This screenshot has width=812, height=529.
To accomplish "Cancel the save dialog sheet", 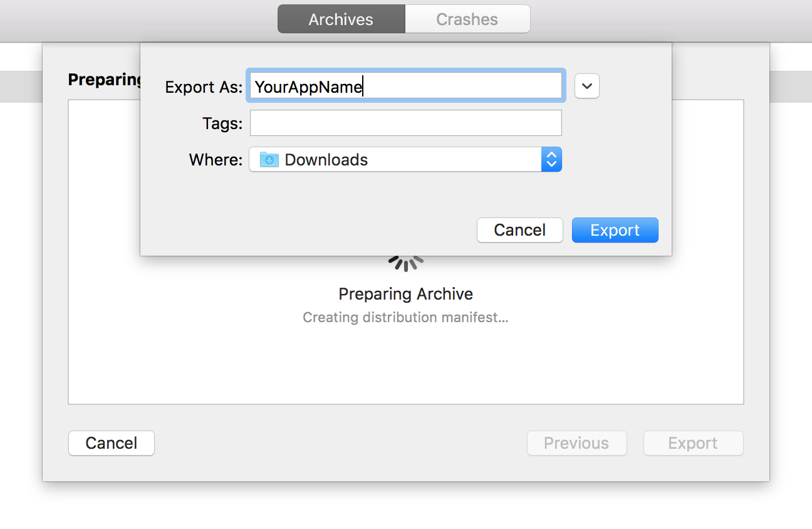I will point(520,230).
